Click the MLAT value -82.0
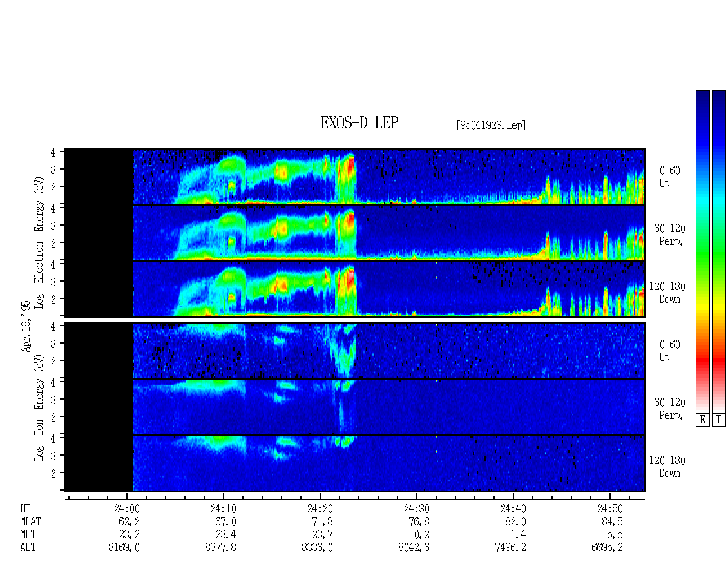Image resolution: width=728 pixels, height=564 pixels. pyautogui.click(x=513, y=521)
